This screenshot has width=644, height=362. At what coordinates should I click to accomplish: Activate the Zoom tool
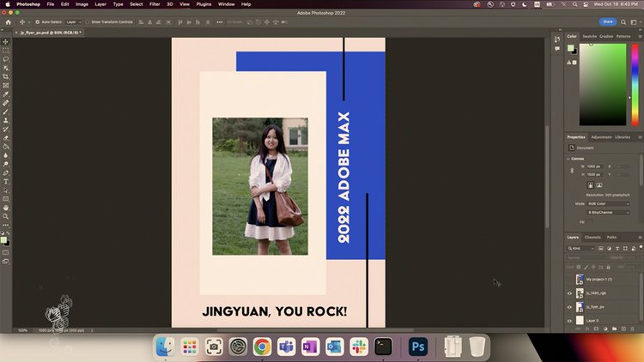click(6, 216)
